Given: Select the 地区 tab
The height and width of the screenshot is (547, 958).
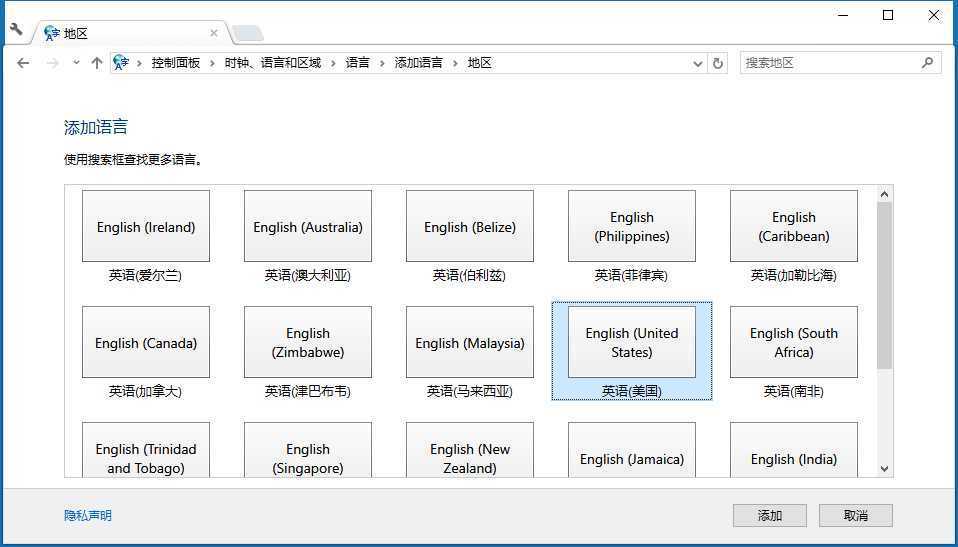Looking at the screenshot, I should point(130,33).
